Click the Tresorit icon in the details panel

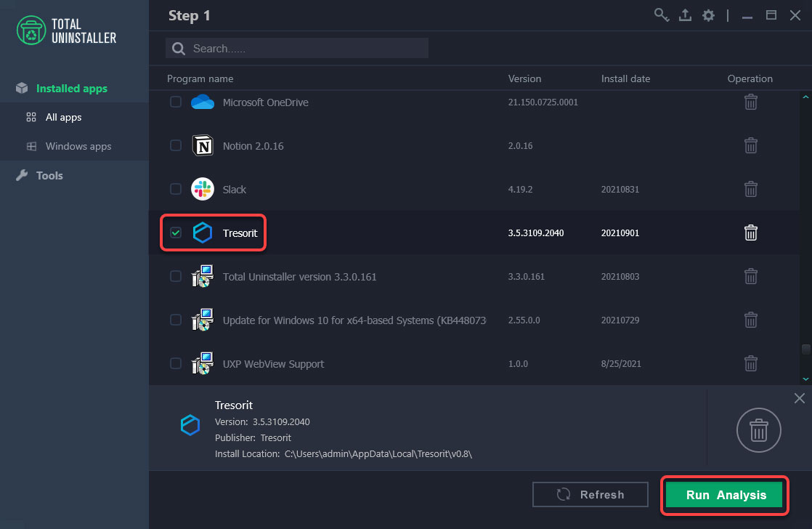click(x=190, y=425)
